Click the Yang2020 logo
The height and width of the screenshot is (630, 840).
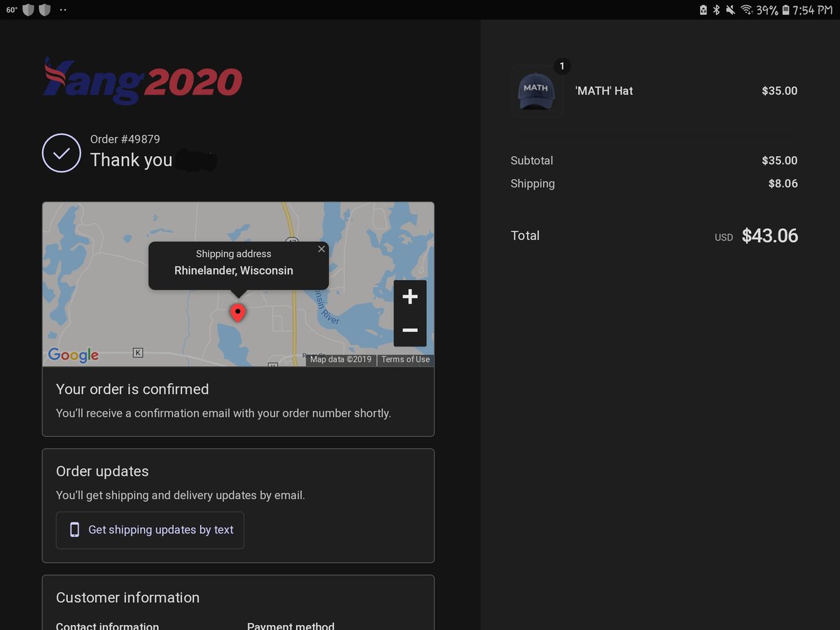tap(143, 80)
